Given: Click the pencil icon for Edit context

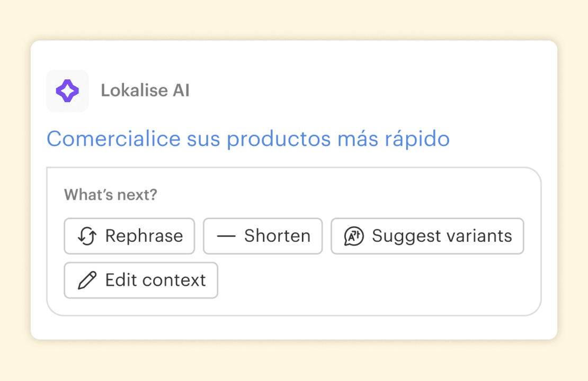Looking at the screenshot, I should (86, 280).
